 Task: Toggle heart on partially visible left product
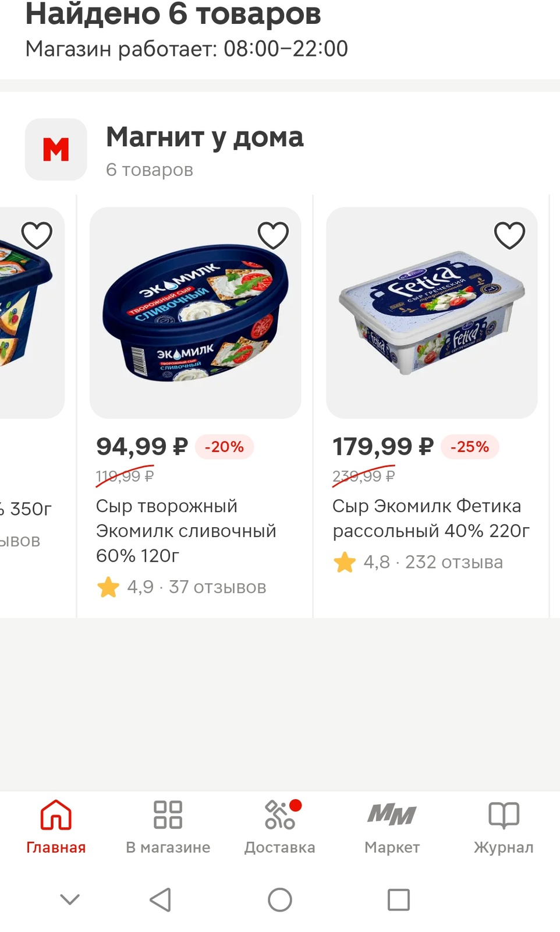tap(37, 235)
